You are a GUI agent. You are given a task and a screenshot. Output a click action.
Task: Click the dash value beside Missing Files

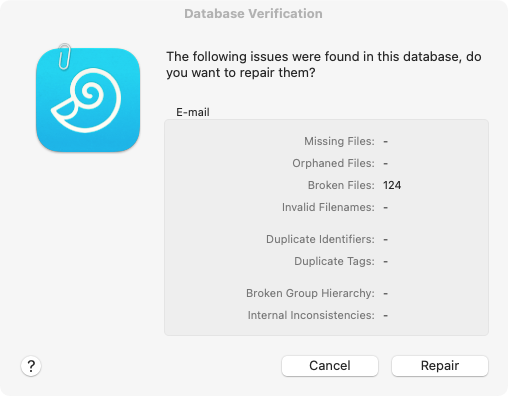point(385,142)
